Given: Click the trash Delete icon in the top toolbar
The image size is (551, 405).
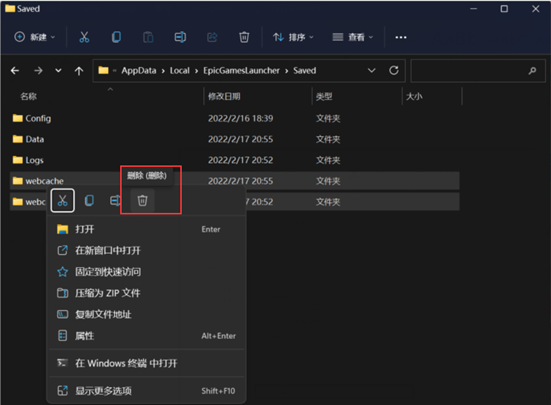Looking at the screenshot, I should tap(244, 37).
